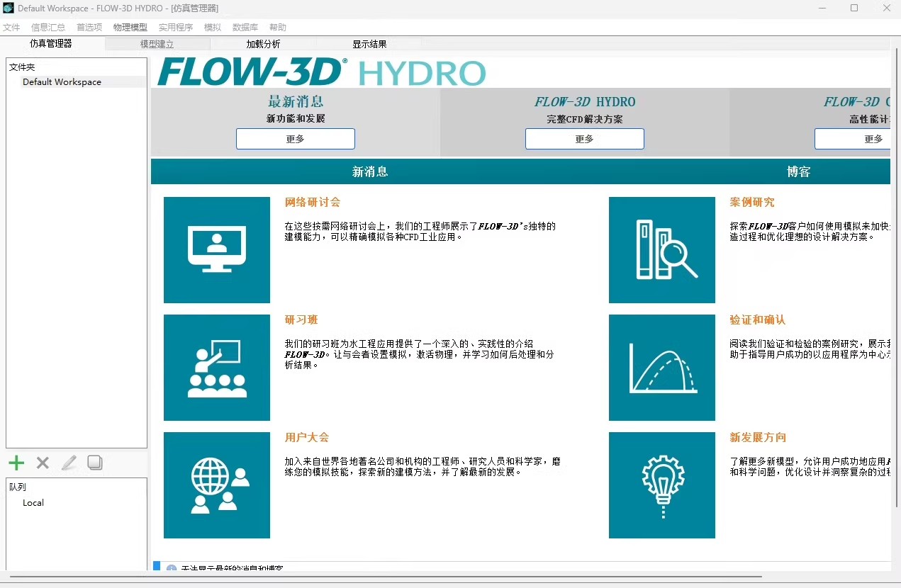Open the 网络研讨会 heading link
Screen dimensions: 901x588
(x=313, y=203)
